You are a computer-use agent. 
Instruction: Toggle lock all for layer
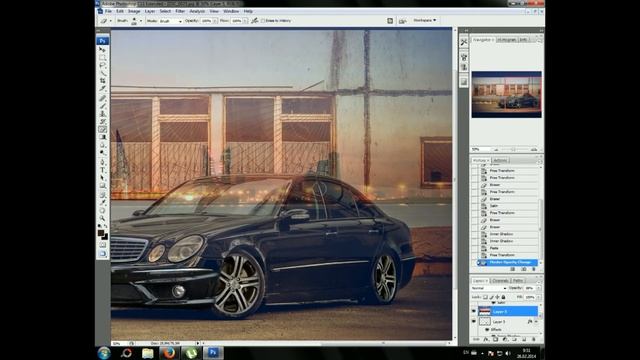(503, 297)
